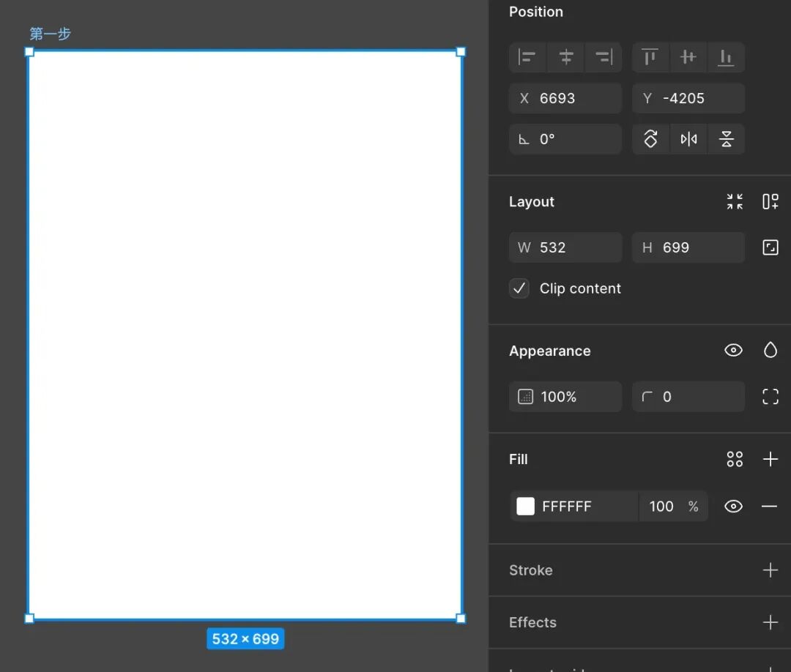Align right edge icon
The height and width of the screenshot is (672, 791).
point(604,57)
